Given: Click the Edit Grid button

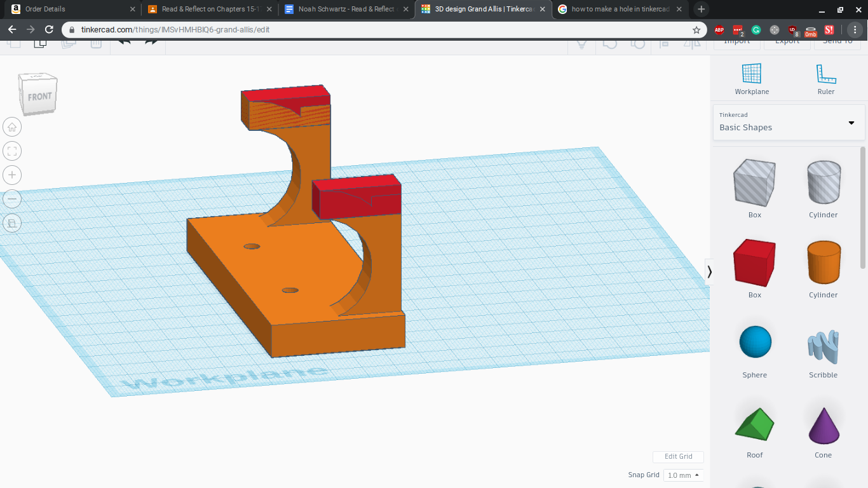Looking at the screenshot, I should click(678, 457).
